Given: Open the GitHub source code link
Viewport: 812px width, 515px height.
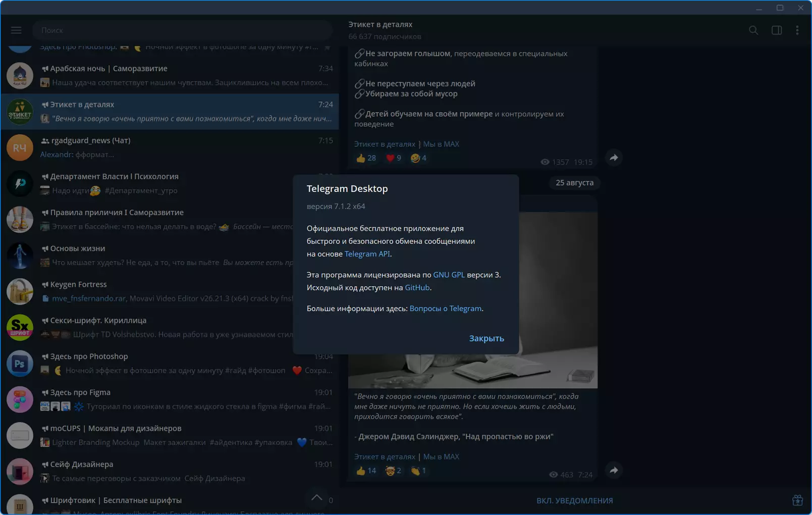Looking at the screenshot, I should tap(417, 288).
